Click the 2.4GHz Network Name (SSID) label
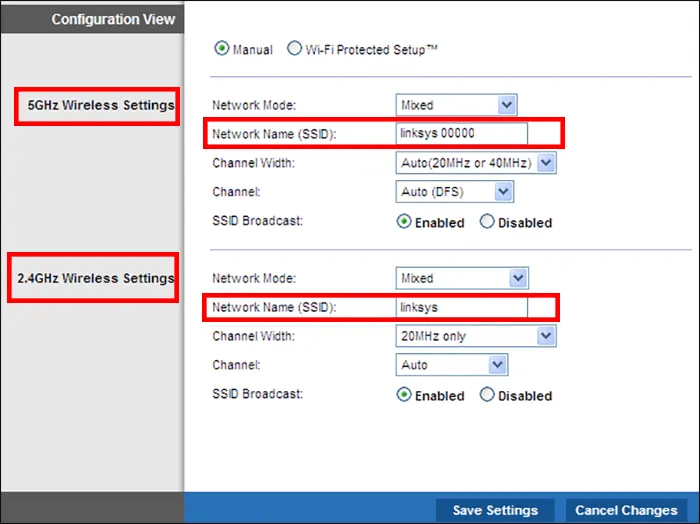 pos(274,308)
